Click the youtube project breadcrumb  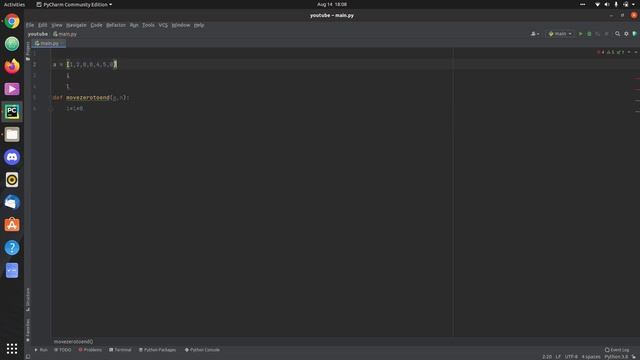(x=38, y=34)
